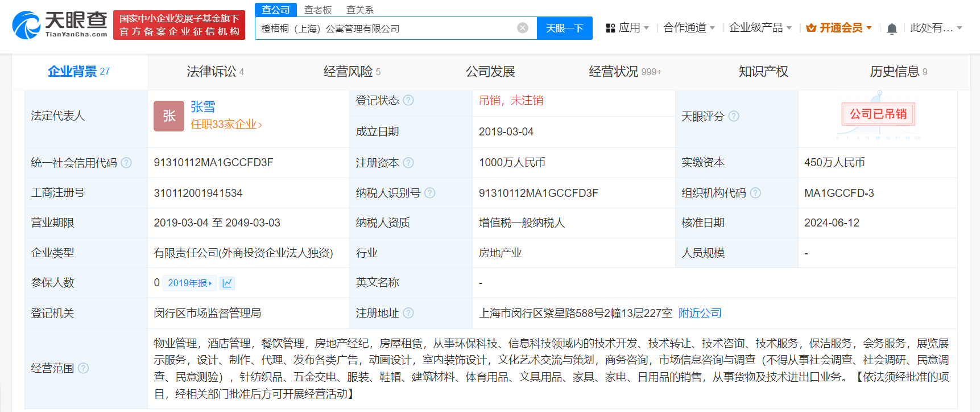
Task: Switch to the 法律诉讼 tab
Action: tap(215, 72)
